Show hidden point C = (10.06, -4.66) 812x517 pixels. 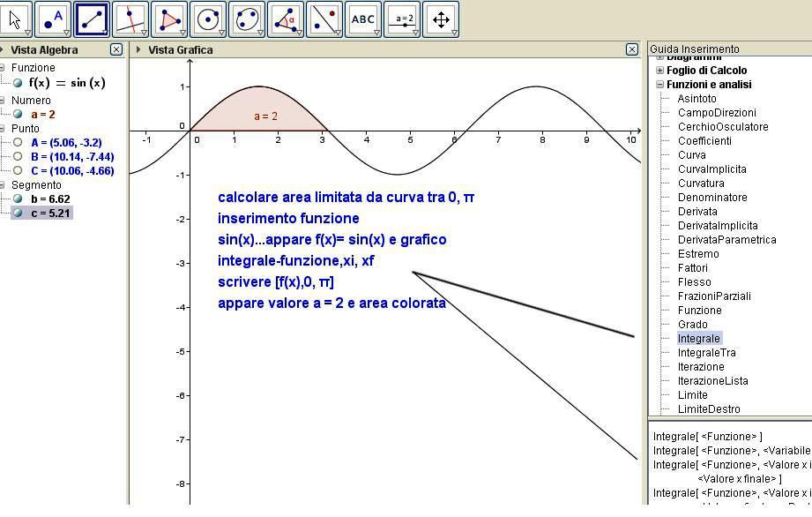pyautogui.click(x=19, y=170)
